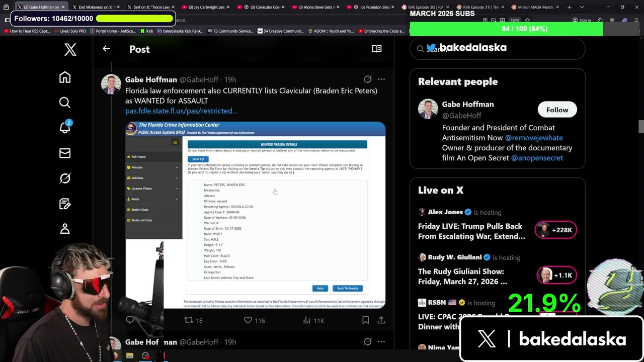
Task: Open the Home icon in X sidebar
Action: pyautogui.click(x=65, y=77)
